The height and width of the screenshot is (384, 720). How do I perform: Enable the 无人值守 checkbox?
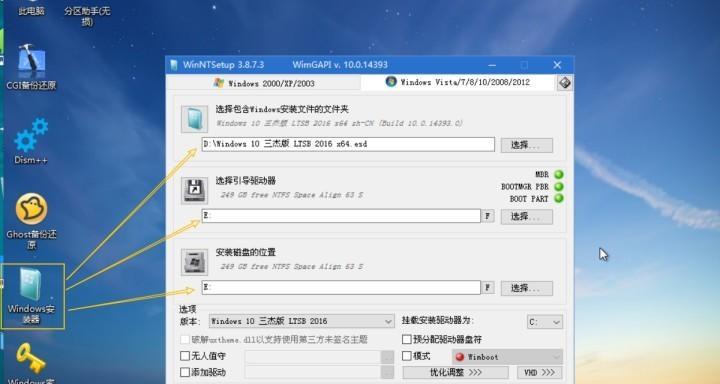click(185, 356)
